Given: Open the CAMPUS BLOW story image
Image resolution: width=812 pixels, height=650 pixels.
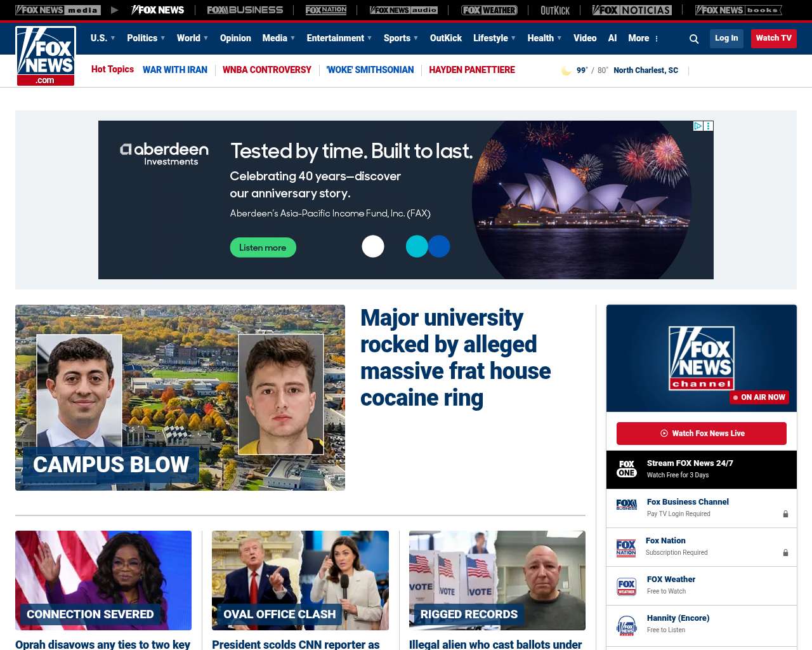Looking at the screenshot, I should [180, 397].
